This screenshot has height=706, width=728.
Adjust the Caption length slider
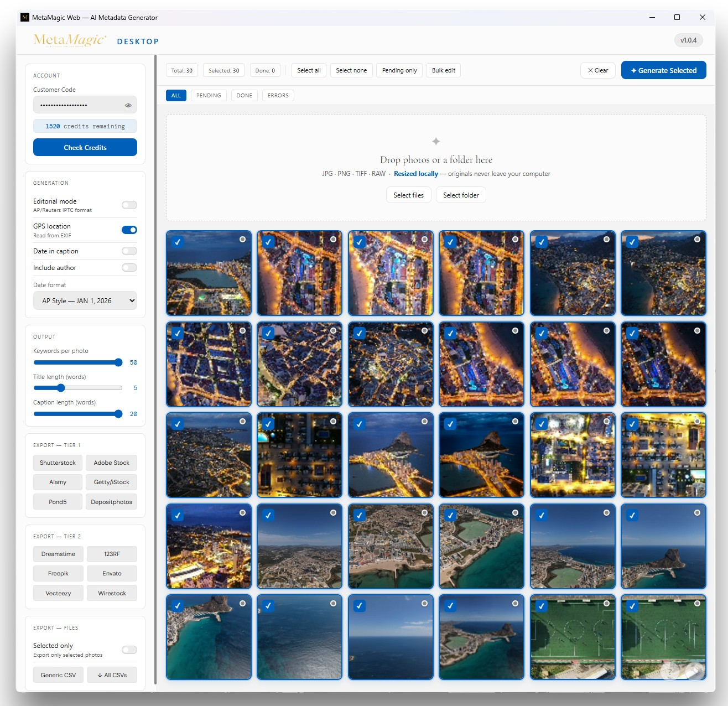[x=78, y=414]
